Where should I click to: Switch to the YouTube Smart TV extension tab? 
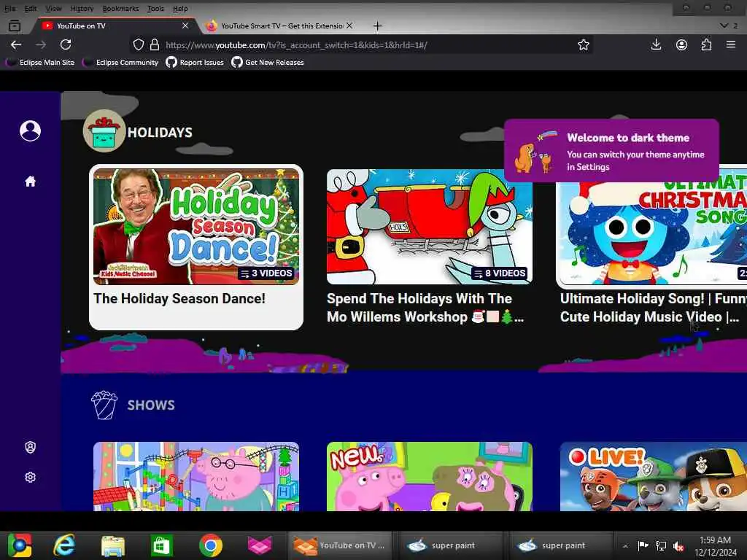[x=281, y=26]
